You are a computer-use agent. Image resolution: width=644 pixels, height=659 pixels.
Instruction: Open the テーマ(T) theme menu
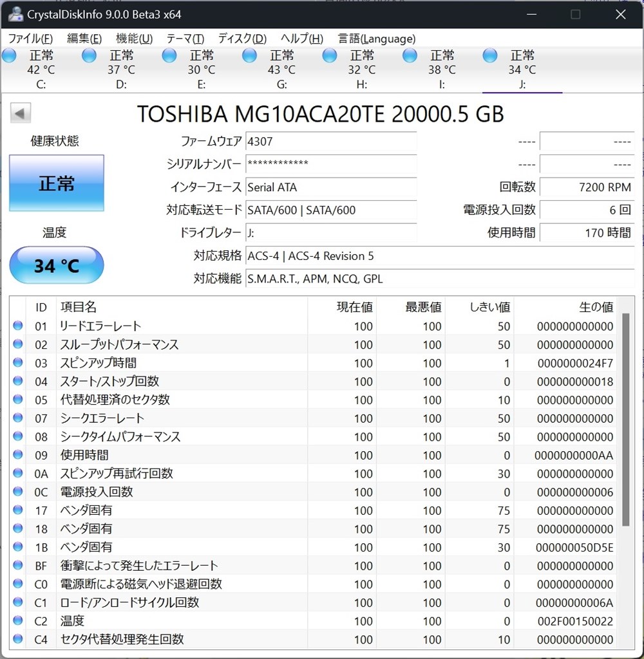coord(185,39)
